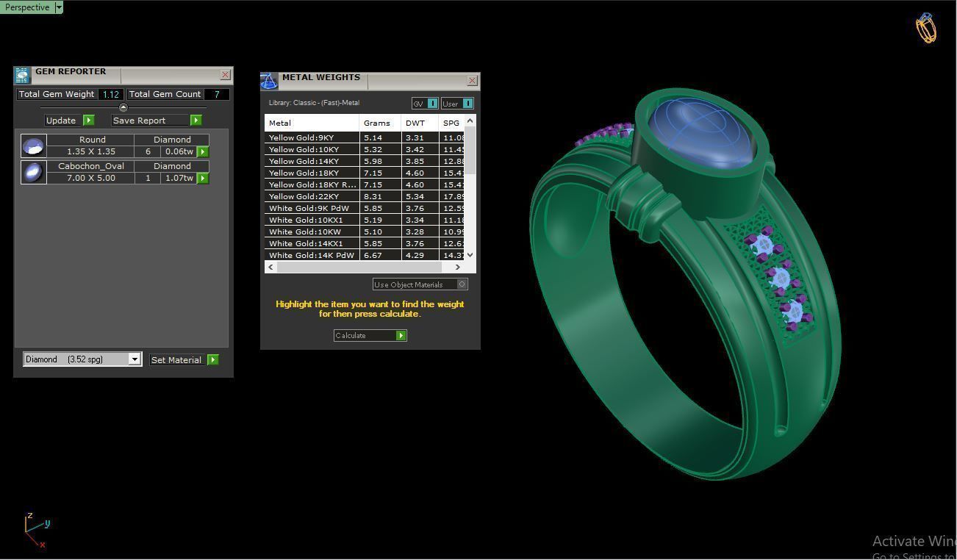This screenshot has width=957, height=560.
Task: Click the metal table scroll left arrow
Action: [x=271, y=267]
